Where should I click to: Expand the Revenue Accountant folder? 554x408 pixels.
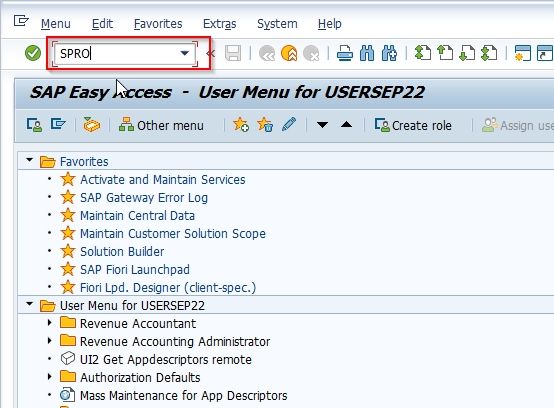[x=49, y=323]
